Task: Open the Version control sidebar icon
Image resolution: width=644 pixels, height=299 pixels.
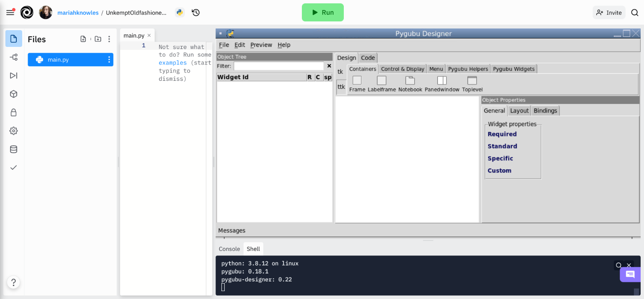Action: click(x=13, y=57)
